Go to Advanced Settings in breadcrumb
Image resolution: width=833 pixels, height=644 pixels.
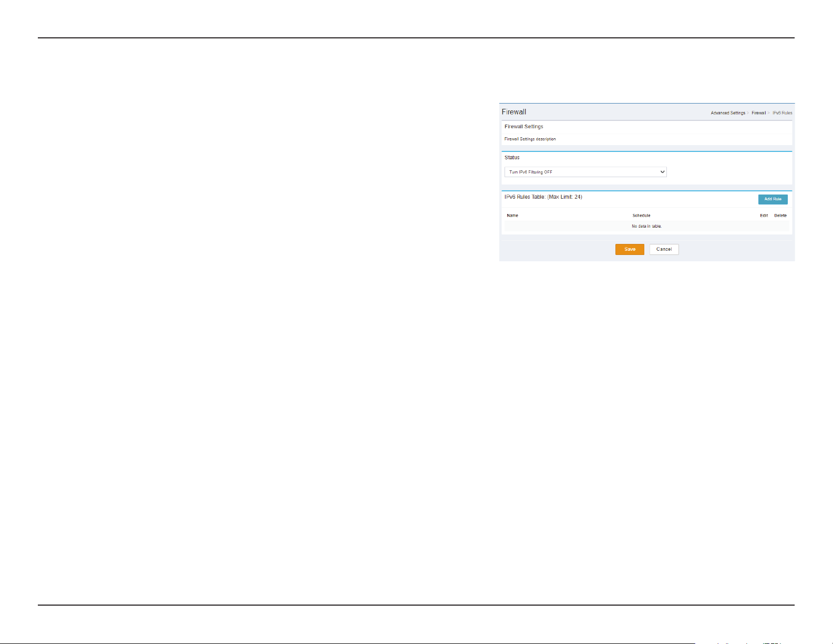coord(728,113)
